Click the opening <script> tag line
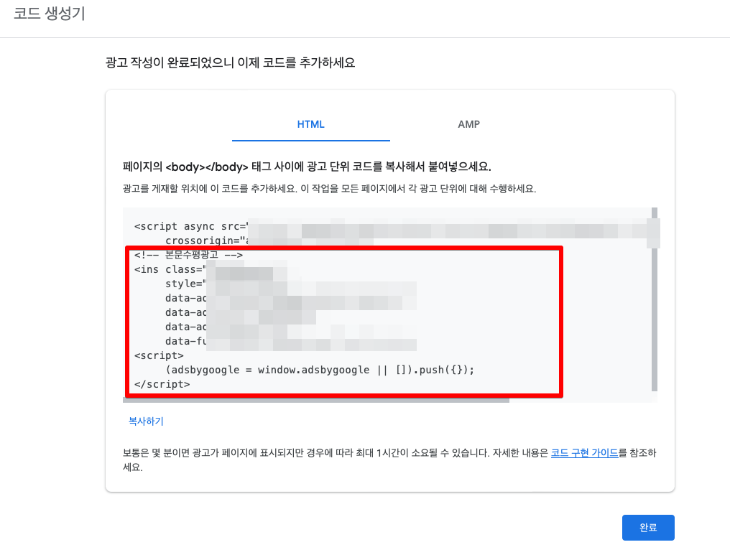 pos(159,355)
